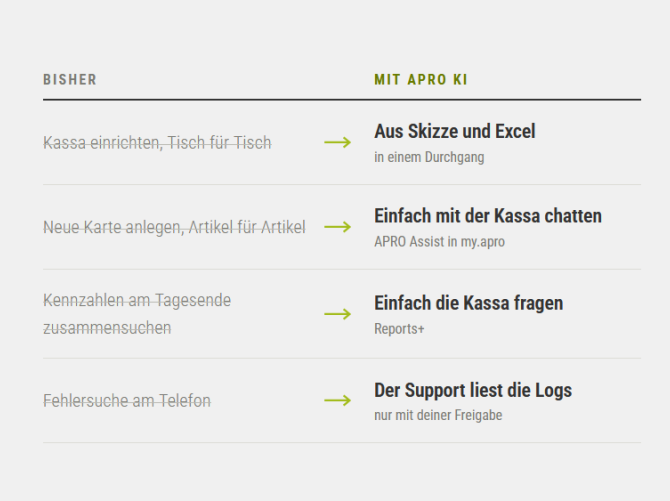Image resolution: width=670 pixels, height=501 pixels.
Task: Click the green arrow beside Kassa einrichten
Action: (x=338, y=142)
